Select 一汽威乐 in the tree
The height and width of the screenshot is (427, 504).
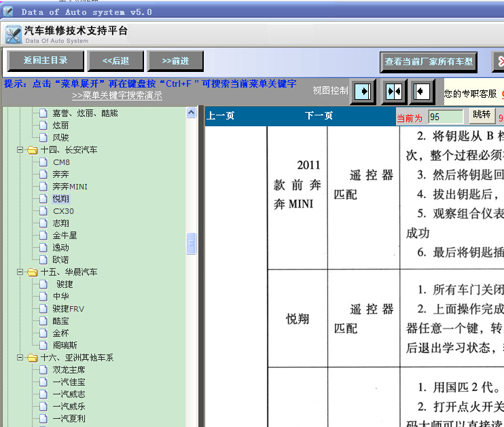69,407
